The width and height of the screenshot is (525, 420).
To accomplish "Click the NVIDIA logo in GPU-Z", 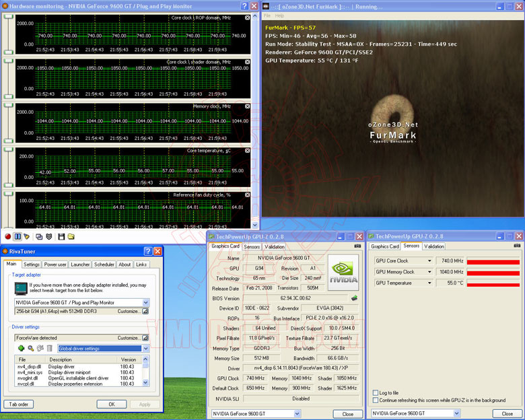I will click(x=343, y=273).
